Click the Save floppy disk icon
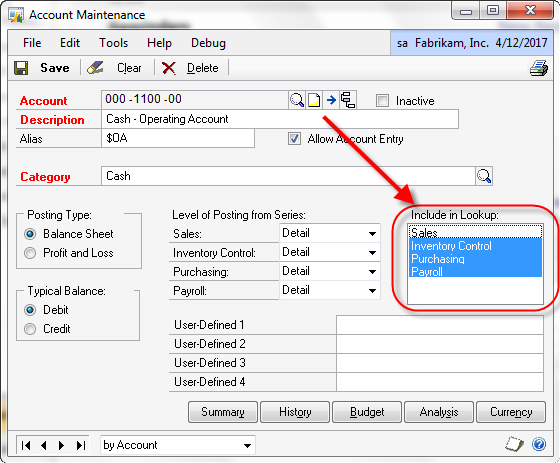 (x=21, y=68)
